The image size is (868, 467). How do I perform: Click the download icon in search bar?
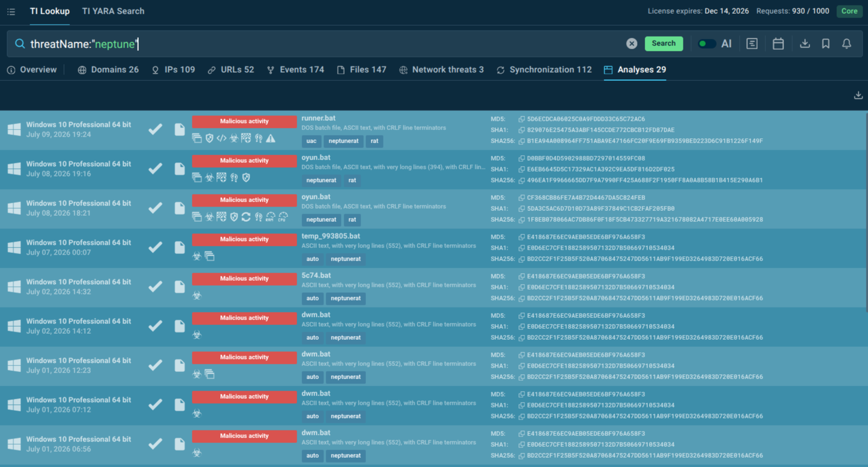coord(805,44)
